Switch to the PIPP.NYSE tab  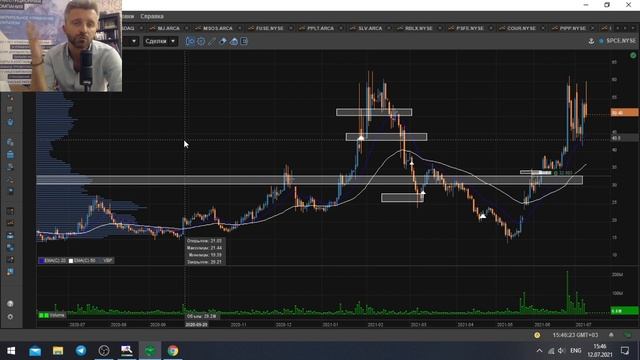click(573, 28)
